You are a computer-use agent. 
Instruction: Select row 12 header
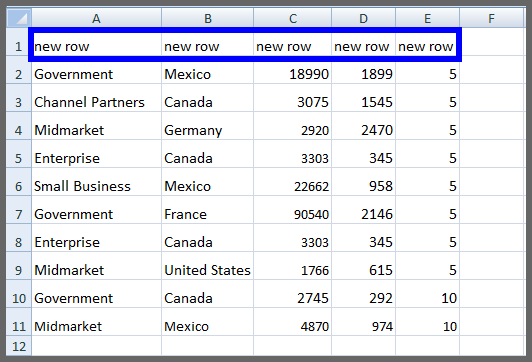(19, 346)
